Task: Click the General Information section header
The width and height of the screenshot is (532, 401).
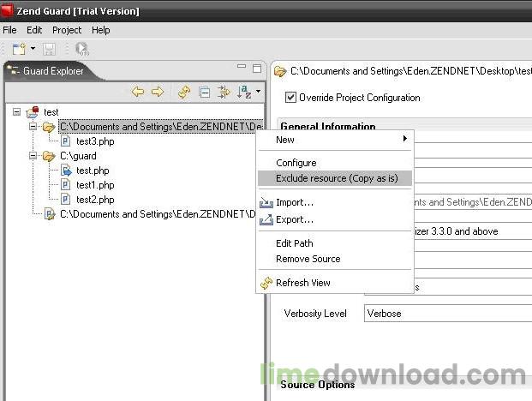Action: coord(328,126)
